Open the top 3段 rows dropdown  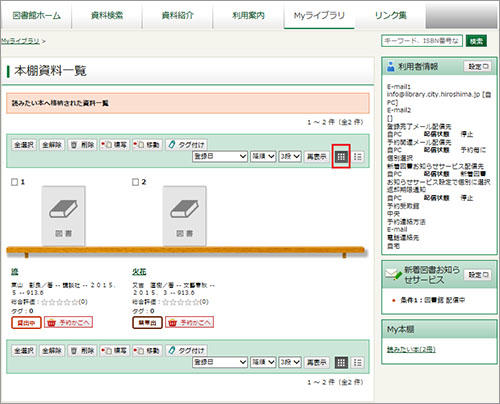click(x=290, y=156)
